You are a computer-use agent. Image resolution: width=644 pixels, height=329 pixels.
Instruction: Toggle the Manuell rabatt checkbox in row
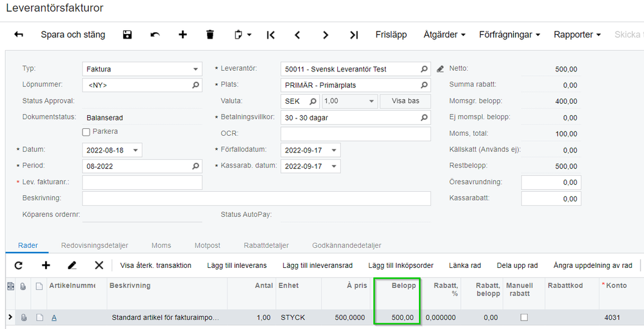point(524,317)
